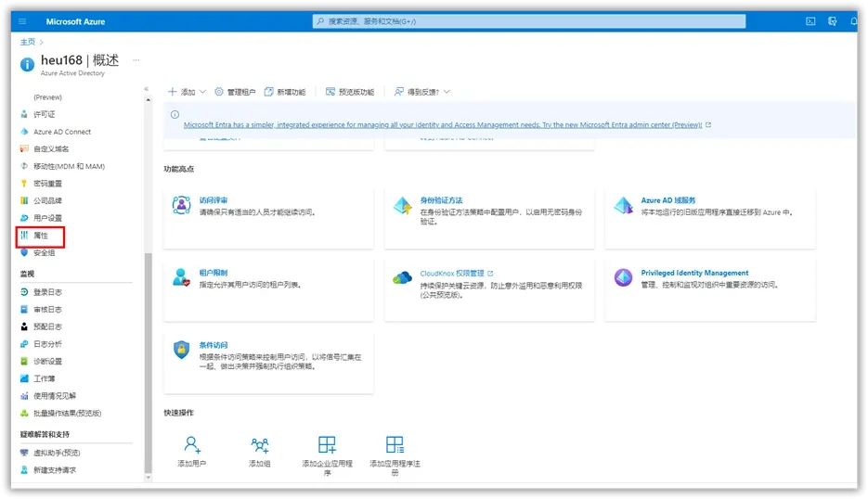Click the sidebar scrollbar down arrow
This screenshot has width=868, height=499.
148,477
